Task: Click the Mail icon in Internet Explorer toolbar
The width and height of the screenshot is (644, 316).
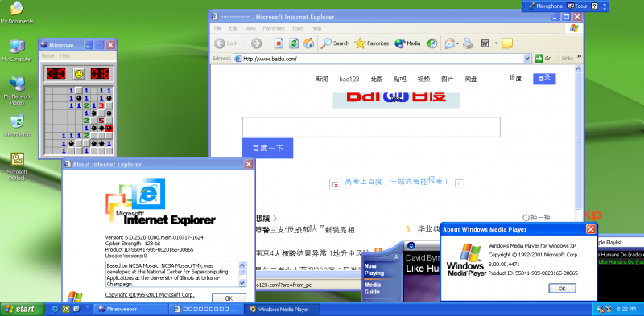Action: tap(449, 43)
